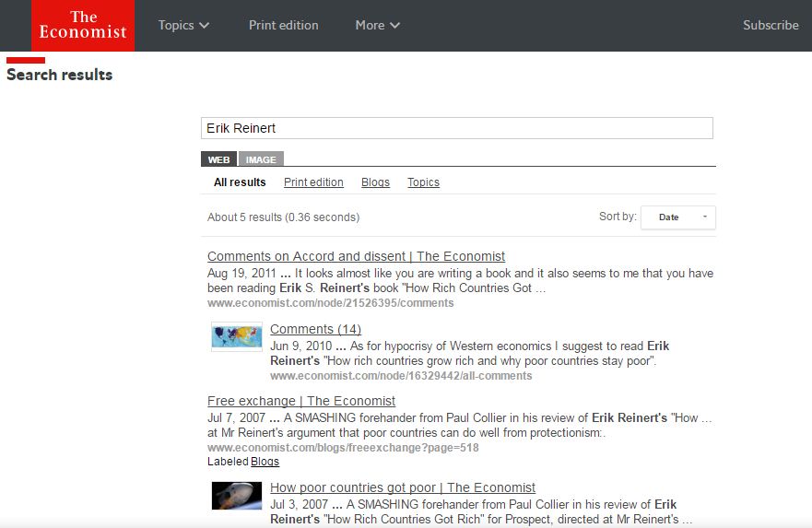
Task: Open Comments on Accord and dissent result
Action: click(356, 256)
